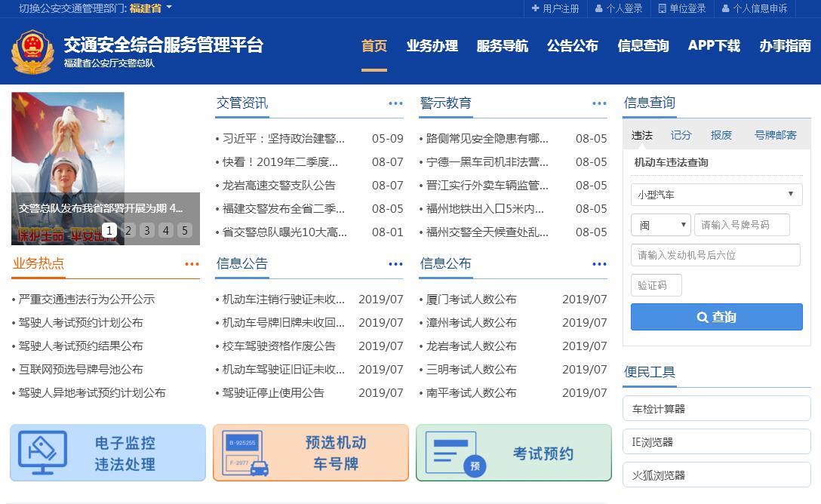Open the 预选机动车号牌 license plate tile
Screen dimensions: 821x504
click(311, 453)
